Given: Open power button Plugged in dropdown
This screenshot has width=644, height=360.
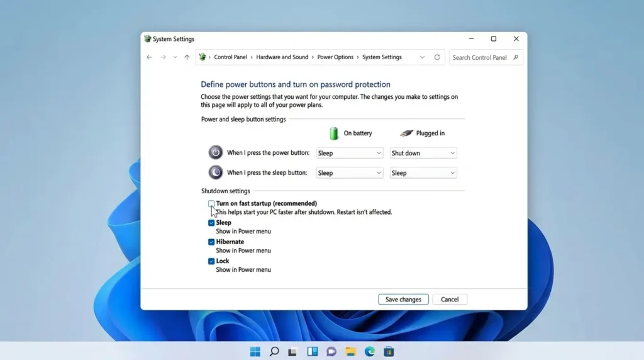Looking at the screenshot, I should tap(423, 153).
